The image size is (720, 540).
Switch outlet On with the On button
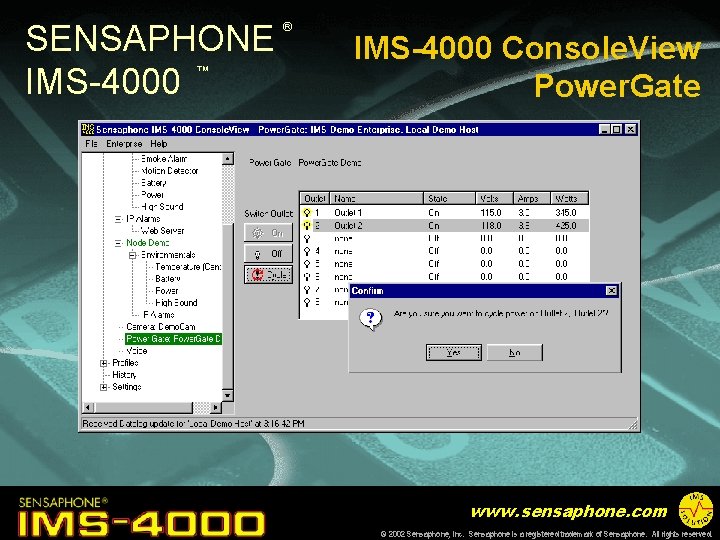pos(269,233)
